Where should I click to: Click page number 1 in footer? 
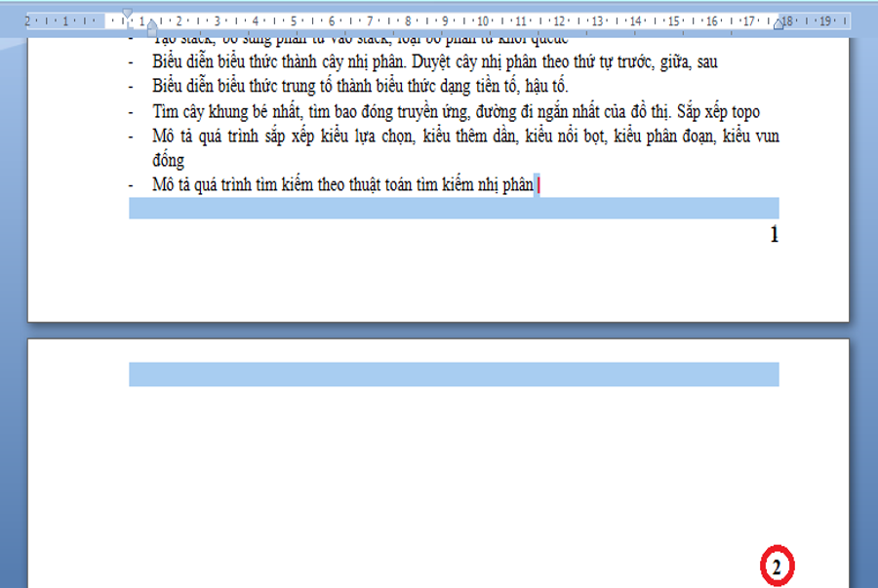774,234
